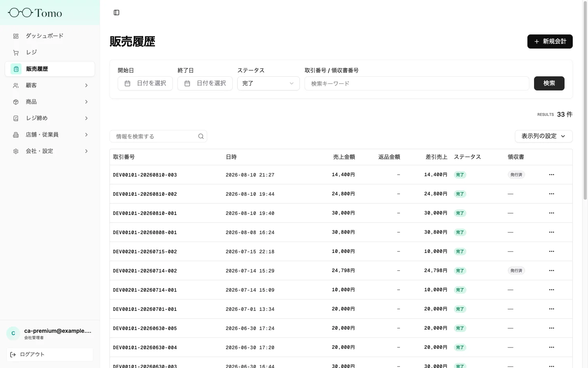The image size is (588, 368).
Task: Click the 会社・設定 gear icon
Action: (x=16, y=151)
